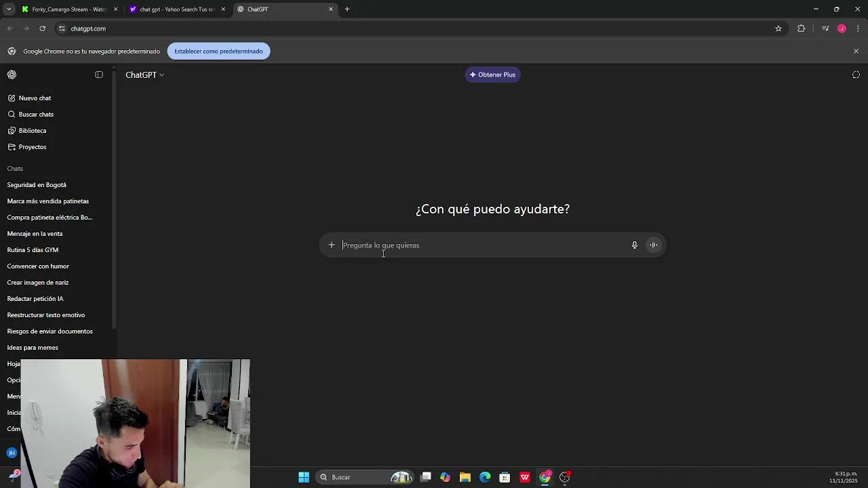Open a new browser tab
868x488 pixels.
[x=347, y=9]
